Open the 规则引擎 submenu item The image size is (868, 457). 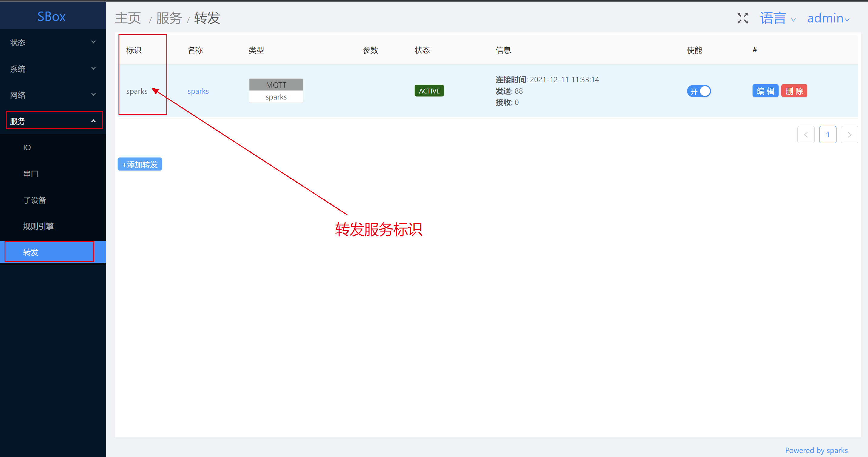[x=38, y=226]
